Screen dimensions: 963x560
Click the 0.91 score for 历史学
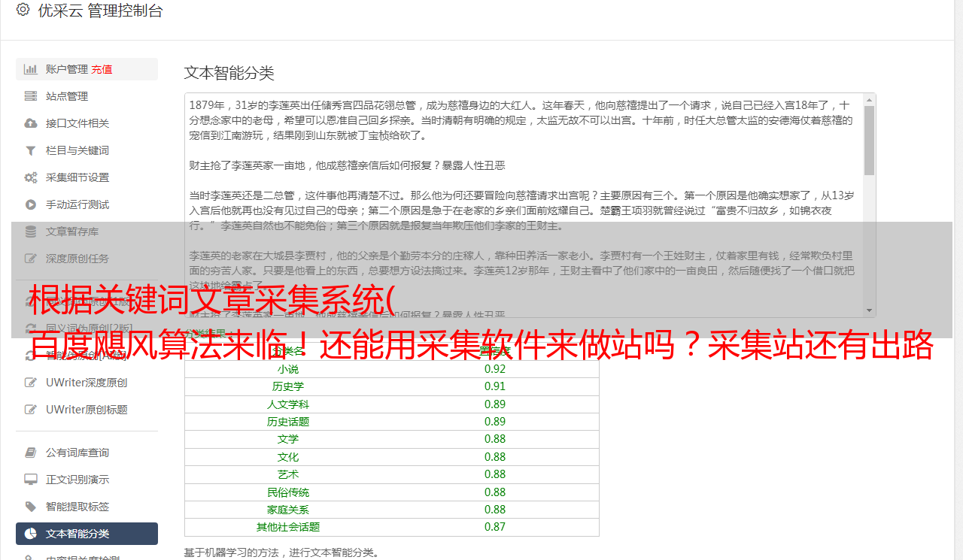pos(495,386)
